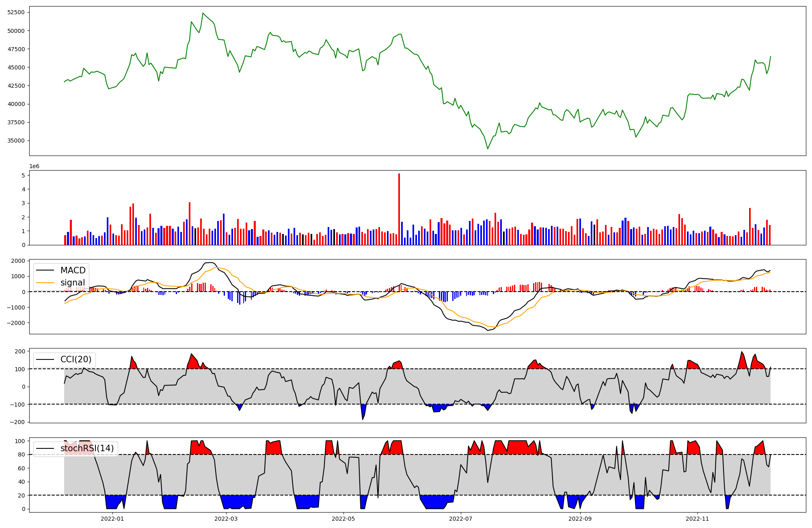Click the 80 label on stochRSI axis
Screen dimensions: 812x528
[x=21, y=455]
